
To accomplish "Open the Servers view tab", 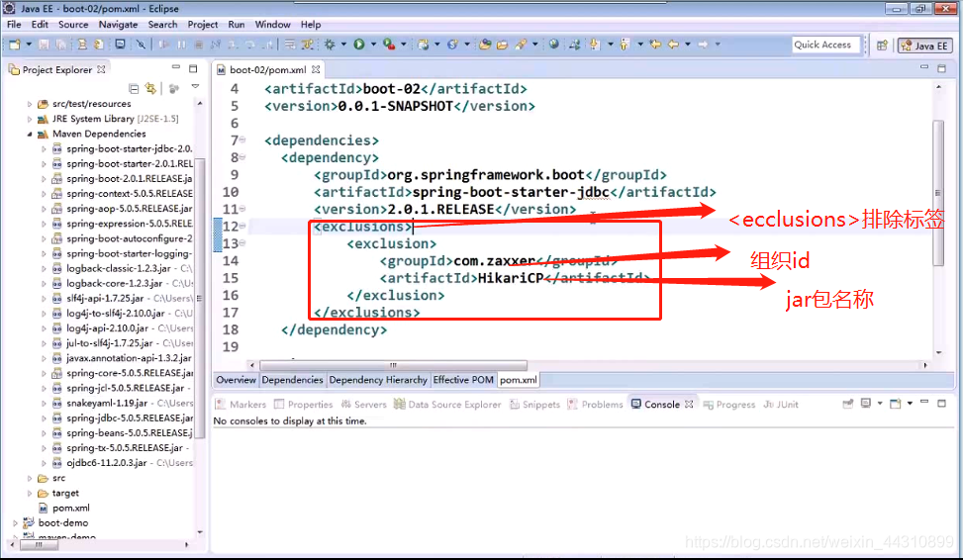I will tap(363, 405).
